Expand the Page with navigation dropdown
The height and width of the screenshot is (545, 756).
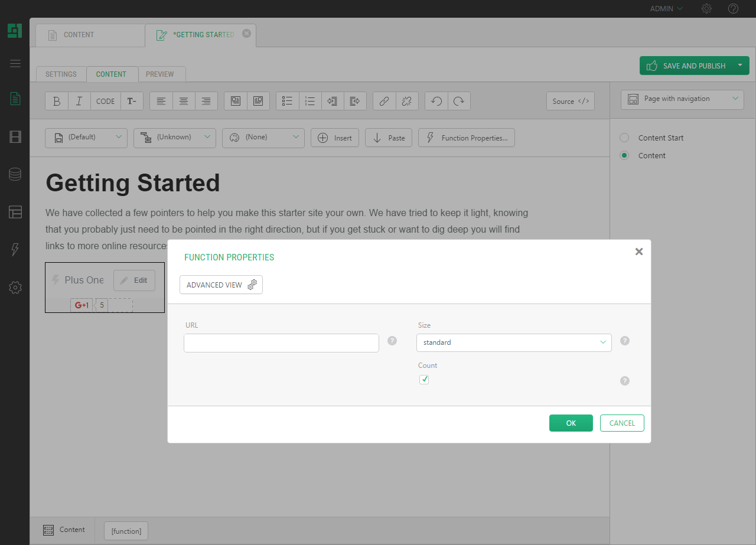682,99
